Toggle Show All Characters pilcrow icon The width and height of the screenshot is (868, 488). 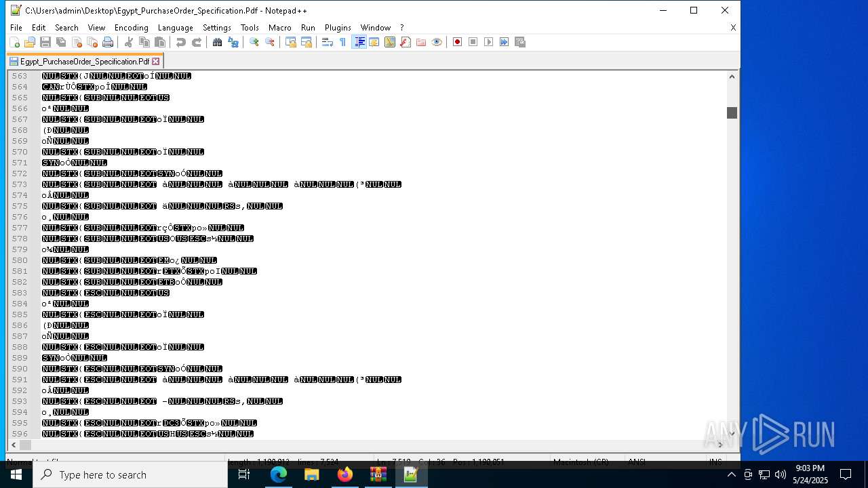(x=343, y=42)
